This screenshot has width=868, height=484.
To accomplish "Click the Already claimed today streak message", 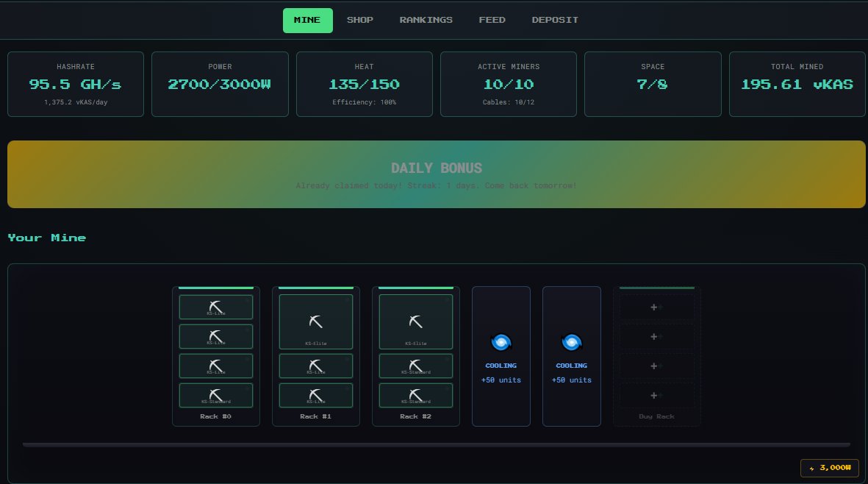I will click(437, 185).
